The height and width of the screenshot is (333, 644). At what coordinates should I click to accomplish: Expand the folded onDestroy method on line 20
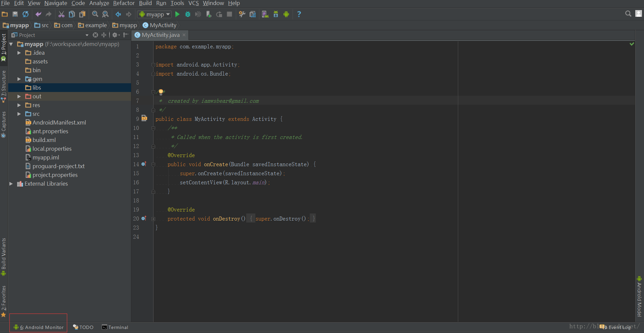click(x=153, y=219)
